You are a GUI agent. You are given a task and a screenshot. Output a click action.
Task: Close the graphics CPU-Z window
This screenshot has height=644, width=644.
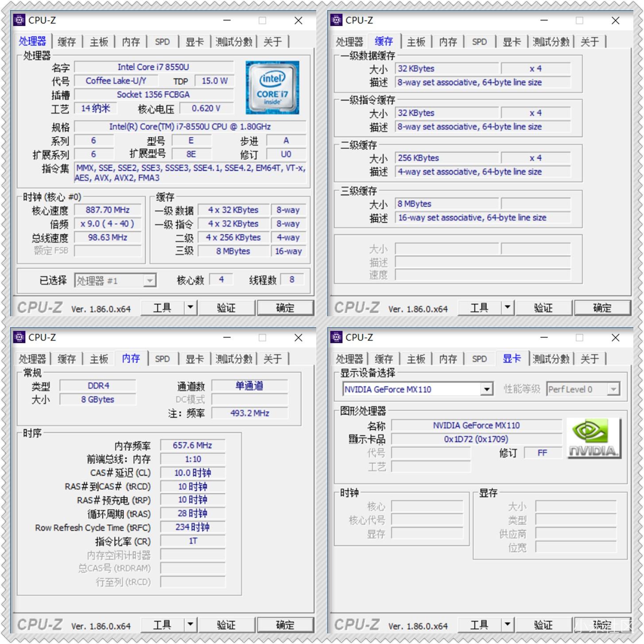coord(616,338)
